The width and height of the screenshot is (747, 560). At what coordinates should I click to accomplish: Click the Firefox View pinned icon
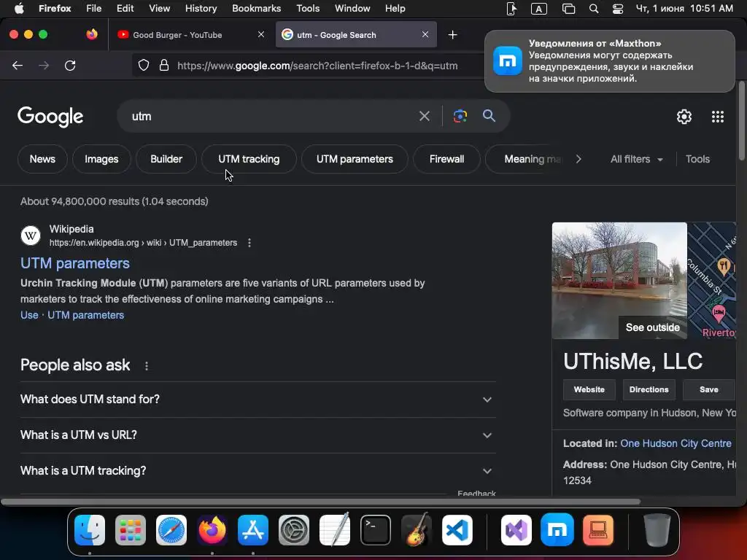pyautogui.click(x=92, y=34)
